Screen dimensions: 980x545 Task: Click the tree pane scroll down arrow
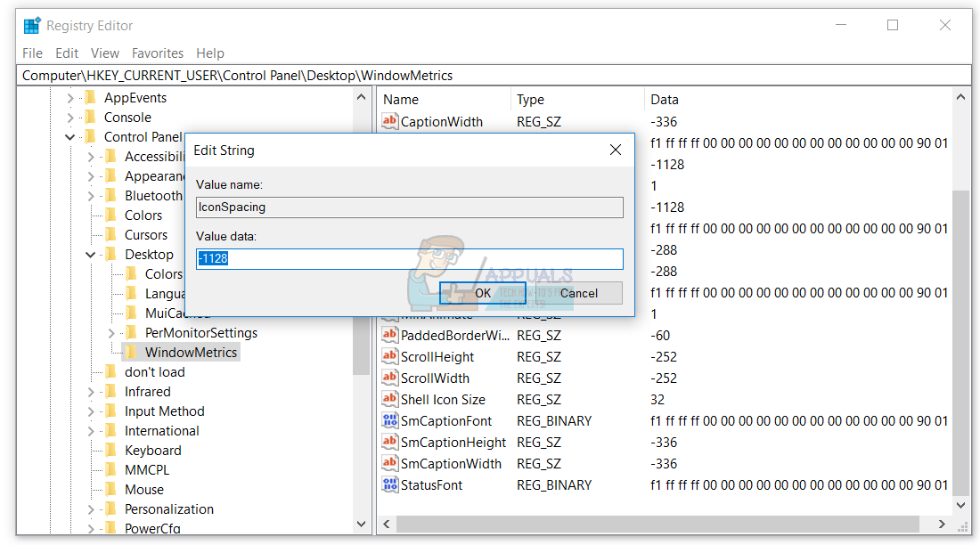pyautogui.click(x=362, y=525)
